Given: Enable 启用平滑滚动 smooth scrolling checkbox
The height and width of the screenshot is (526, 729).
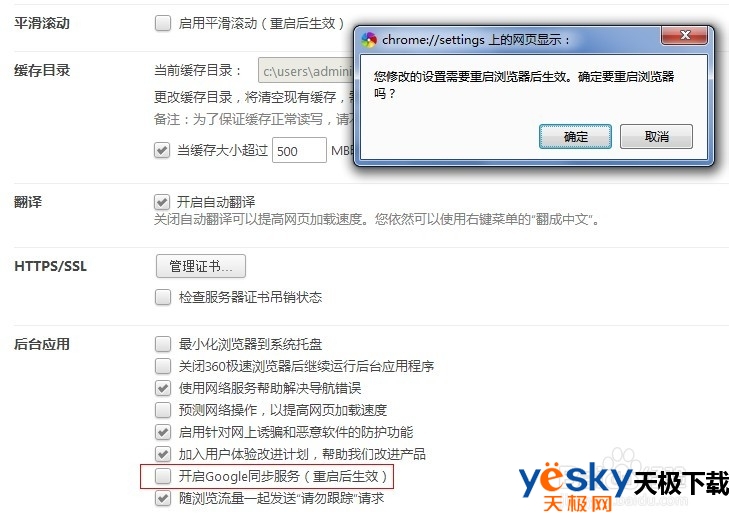Looking at the screenshot, I should point(163,23).
